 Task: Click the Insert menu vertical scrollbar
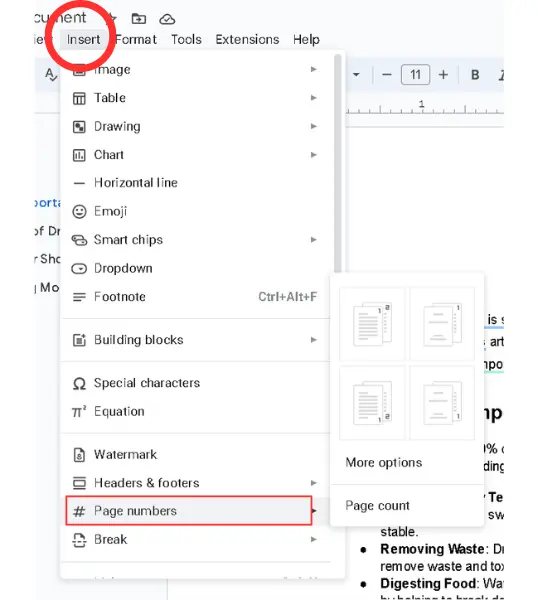(x=337, y=165)
